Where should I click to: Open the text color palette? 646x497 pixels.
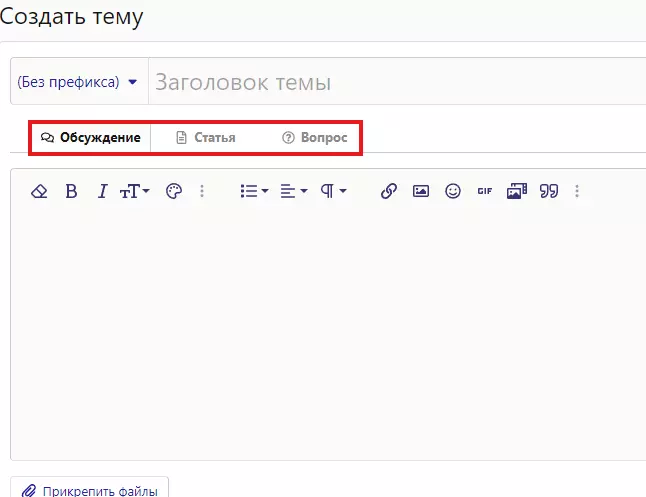(x=174, y=191)
